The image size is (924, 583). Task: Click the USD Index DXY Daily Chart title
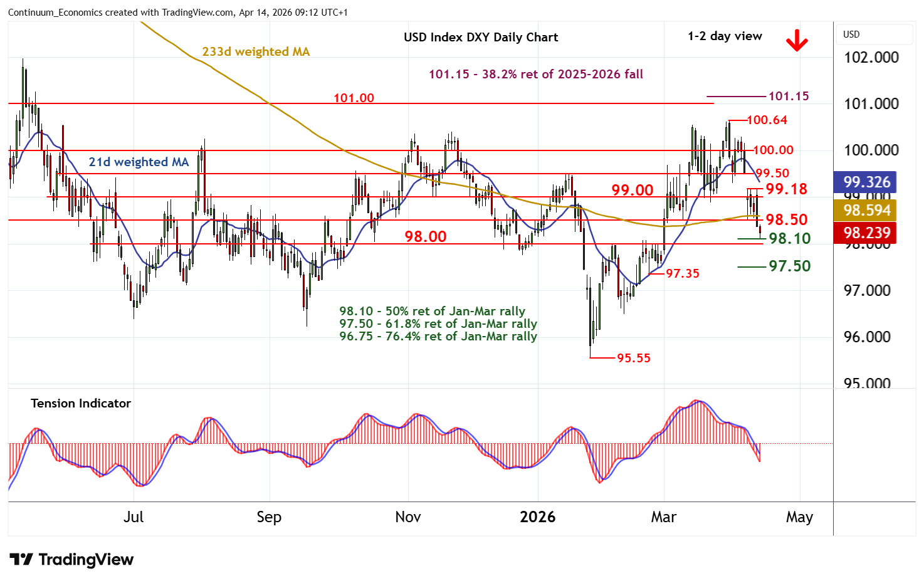[480, 37]
